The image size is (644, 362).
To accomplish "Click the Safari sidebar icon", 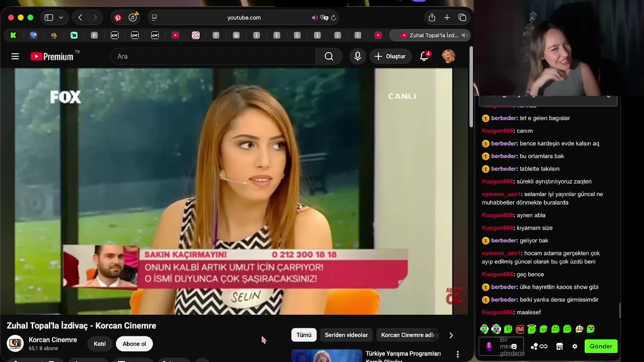I will pyautogui.click(x=49, y=18).
